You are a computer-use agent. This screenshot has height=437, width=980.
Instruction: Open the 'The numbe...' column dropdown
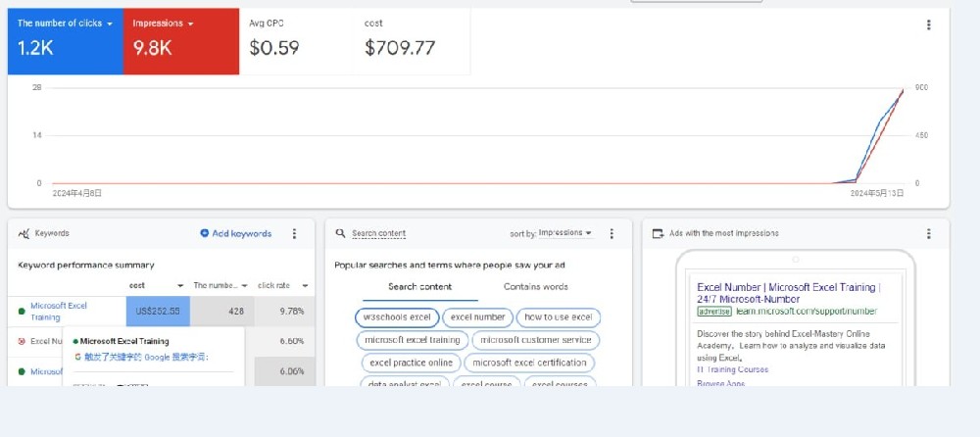point(244,286)
